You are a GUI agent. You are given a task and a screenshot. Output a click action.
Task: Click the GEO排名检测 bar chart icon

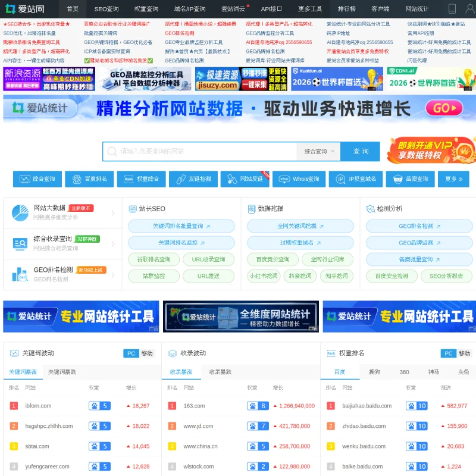coord(20,274)
